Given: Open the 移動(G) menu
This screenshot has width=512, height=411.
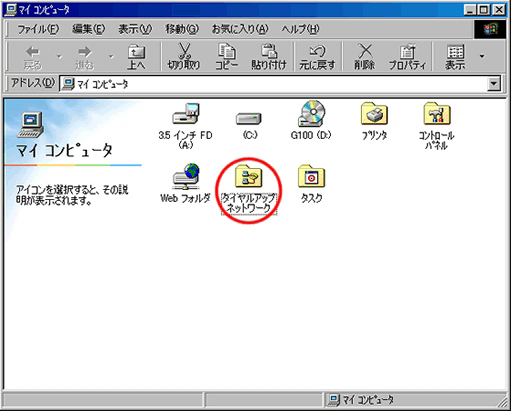Looking at the screenshot, I should click(182, 29).
